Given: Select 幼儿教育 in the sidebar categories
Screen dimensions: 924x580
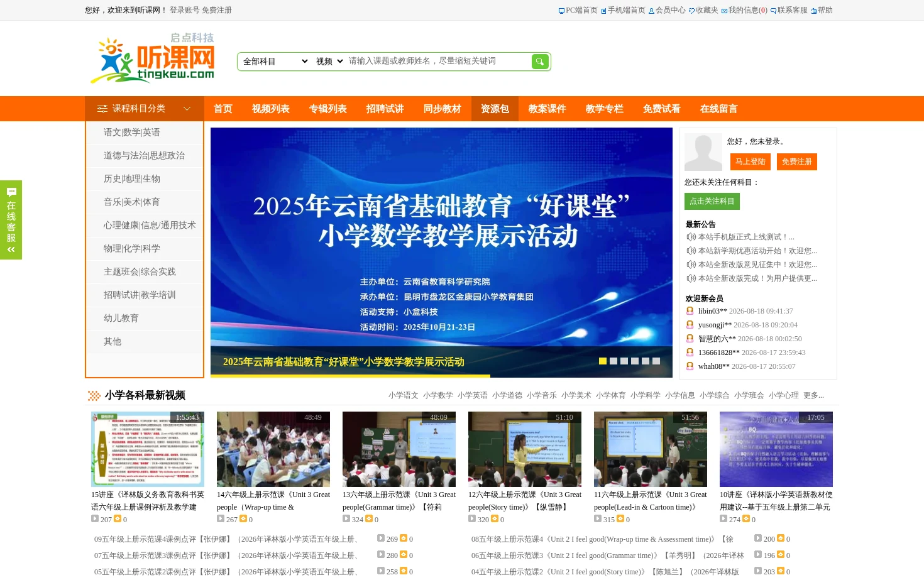Looking at the screenshot, I should (121, 319).
